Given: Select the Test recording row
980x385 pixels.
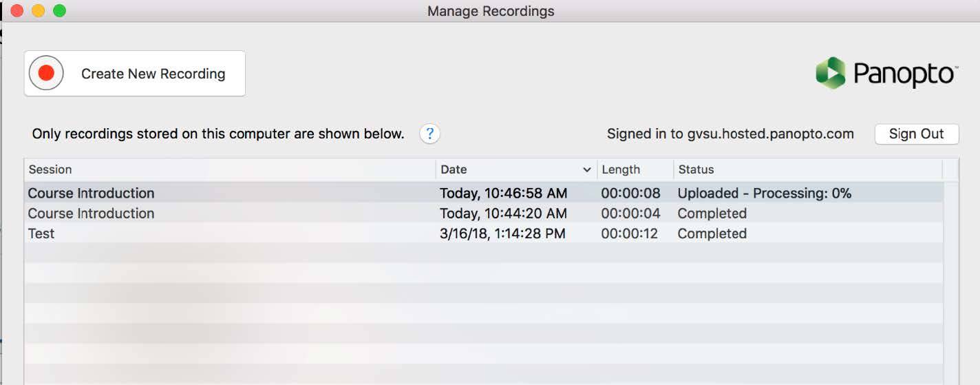Looking at the screenshot, I should coord(41,233).
